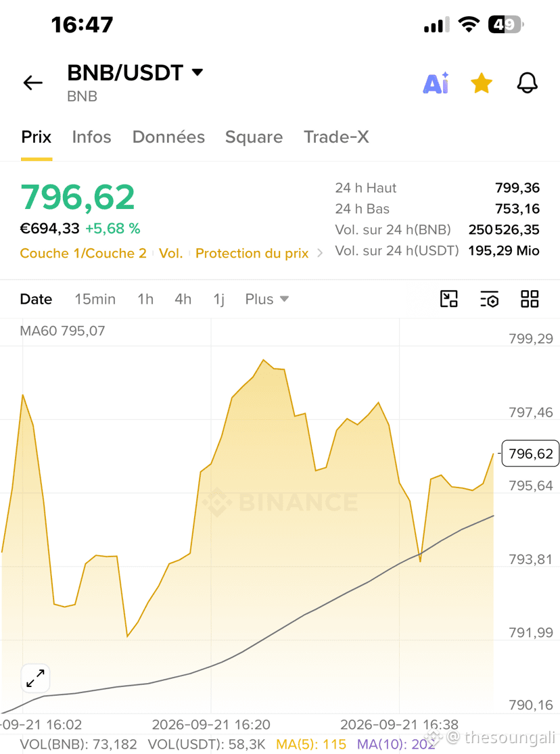Open the AI assistant icon
This screenshot has width=560, height=754.
point(436,83)
